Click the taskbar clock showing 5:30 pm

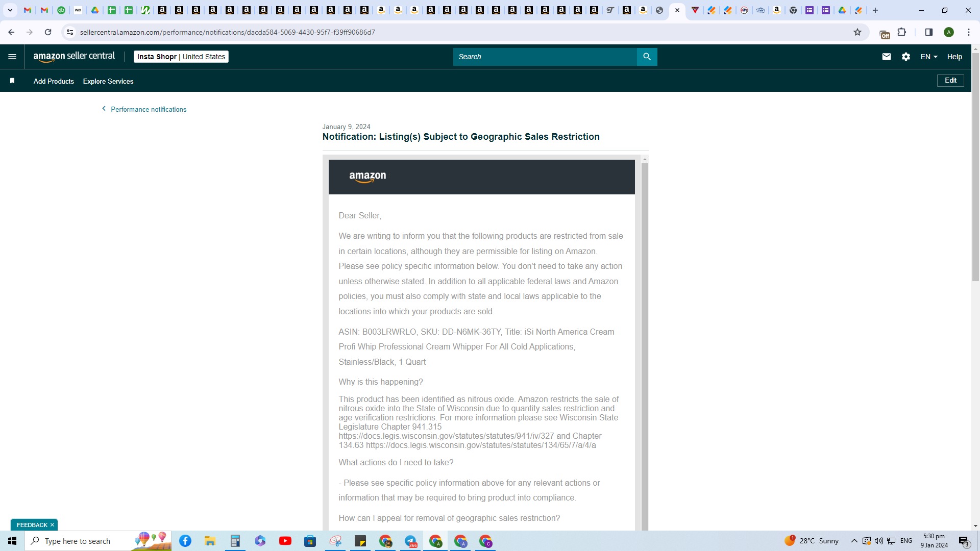(x=934, y=541)
